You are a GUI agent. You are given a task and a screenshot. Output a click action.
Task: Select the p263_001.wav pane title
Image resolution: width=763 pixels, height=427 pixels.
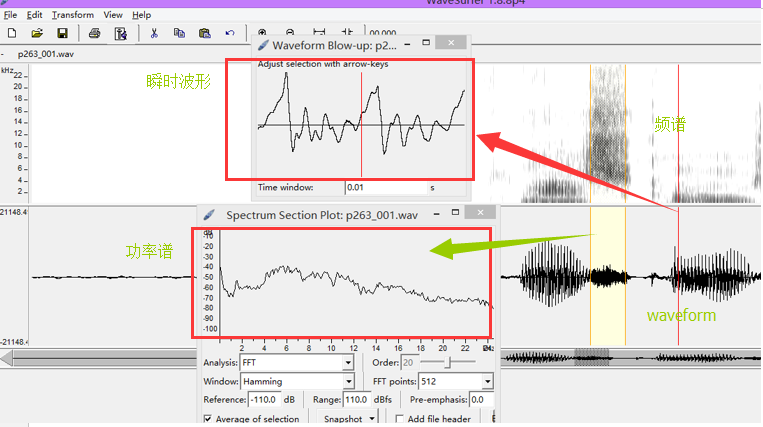click(x=46, y=54)
